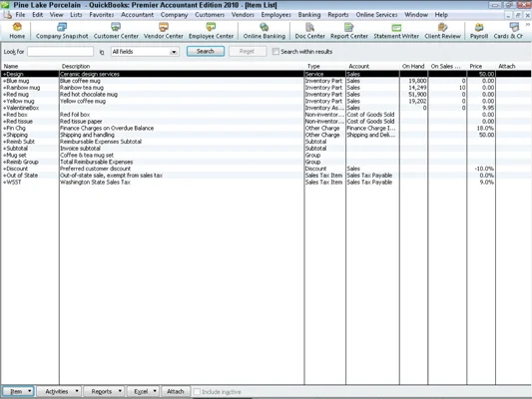Select the Reimb Group item

coord(266,162)
